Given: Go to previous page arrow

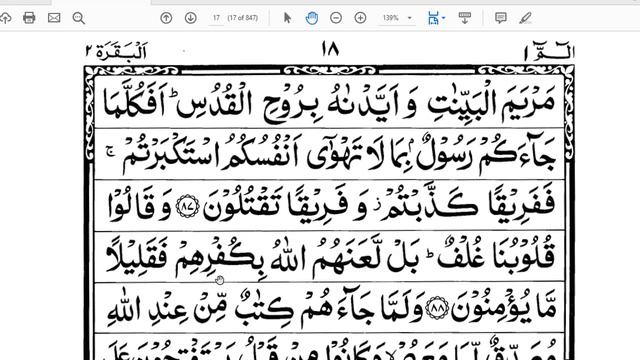Looking at the screenshot, I should pyautogui.click(x=166, y=18).
